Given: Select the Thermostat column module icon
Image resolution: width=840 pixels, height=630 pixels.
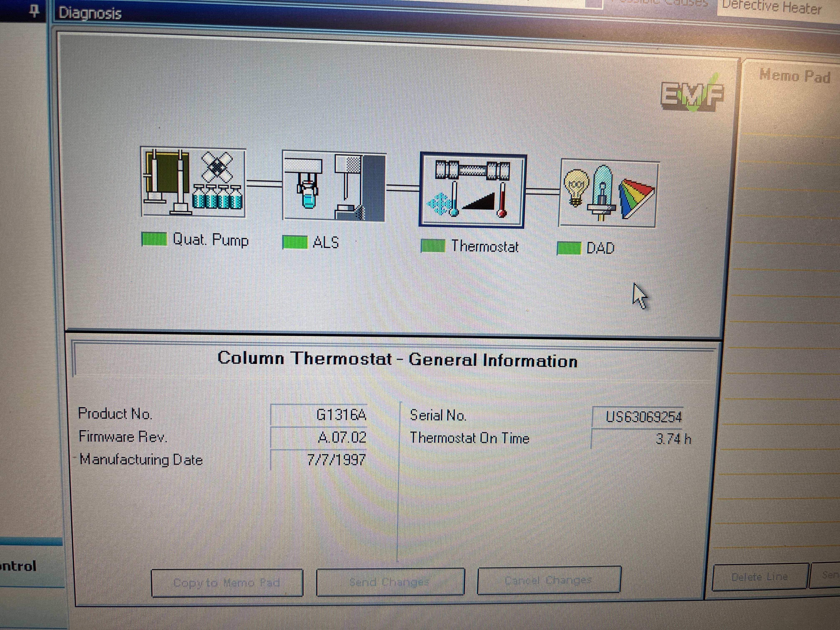Looking at the screenshot, I should click(x=473, y=191).
